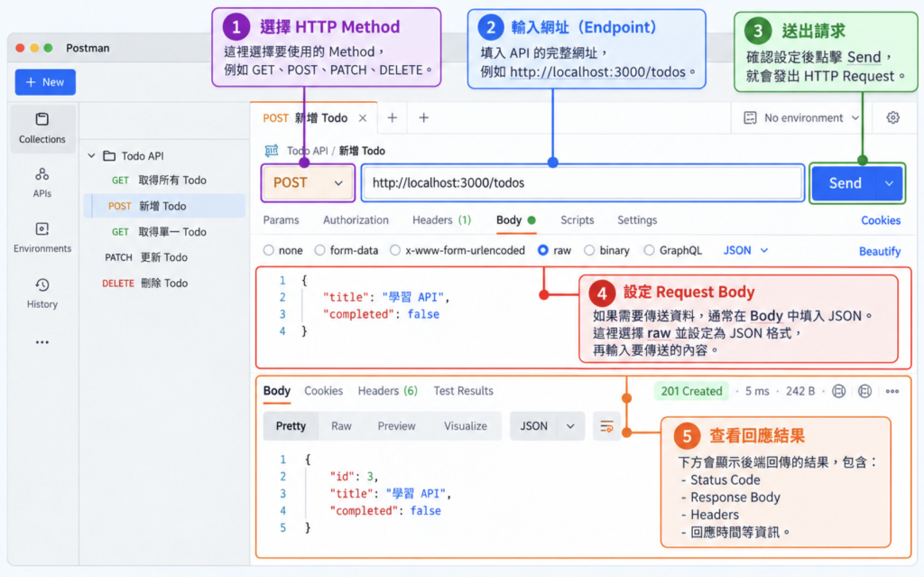Open the POST 新增 Todo request
This screenshot has width=924, height=577.
pyautogui.click(x=165, y=206)
